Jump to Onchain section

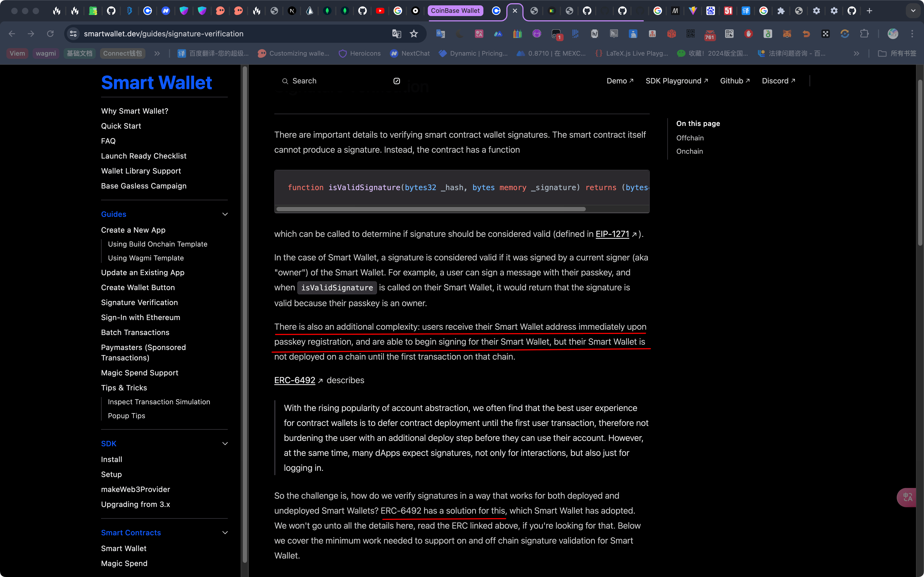[x=689, y=151]
